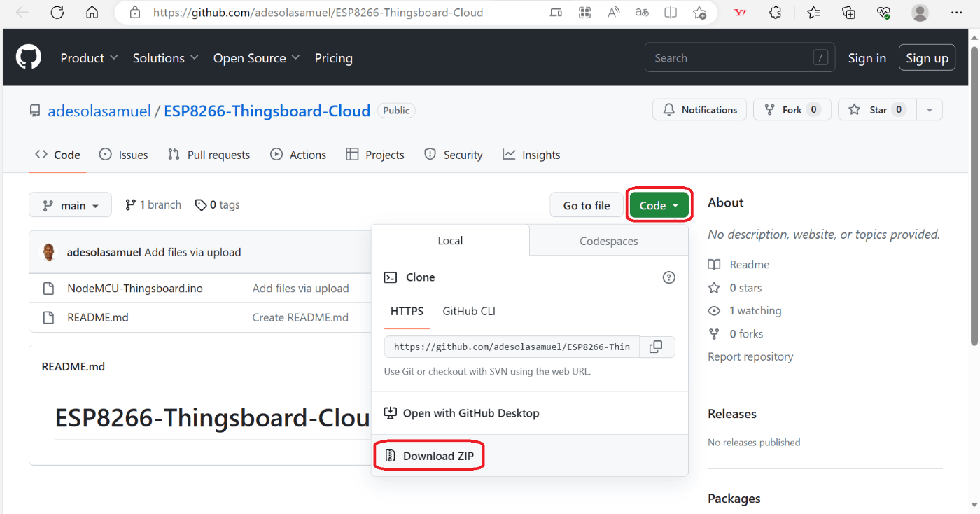The image size is (980, 514).
Task: Add page to favorites star icon
Action: pos(699,13)
